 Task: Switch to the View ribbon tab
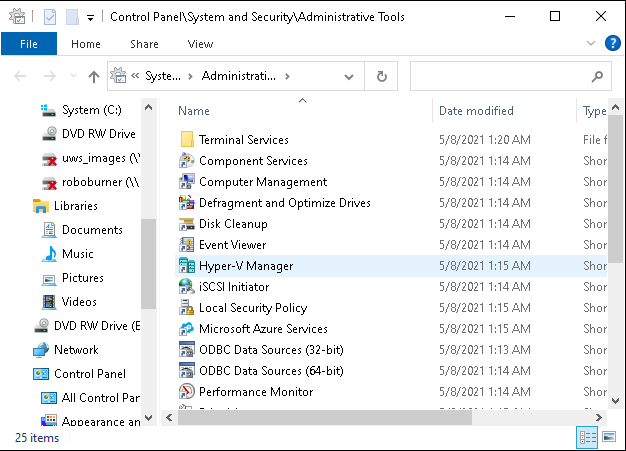click(x=200, y=44)
